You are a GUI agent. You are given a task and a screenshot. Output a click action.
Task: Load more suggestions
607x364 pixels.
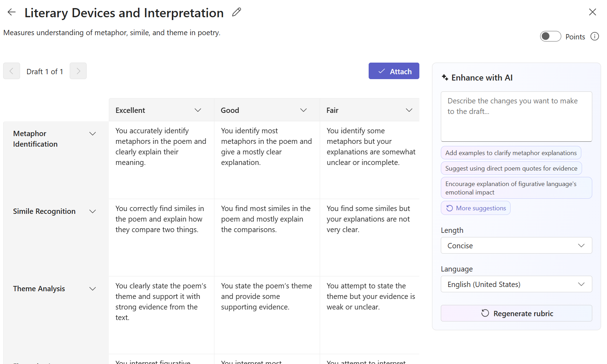click(475, 208)
